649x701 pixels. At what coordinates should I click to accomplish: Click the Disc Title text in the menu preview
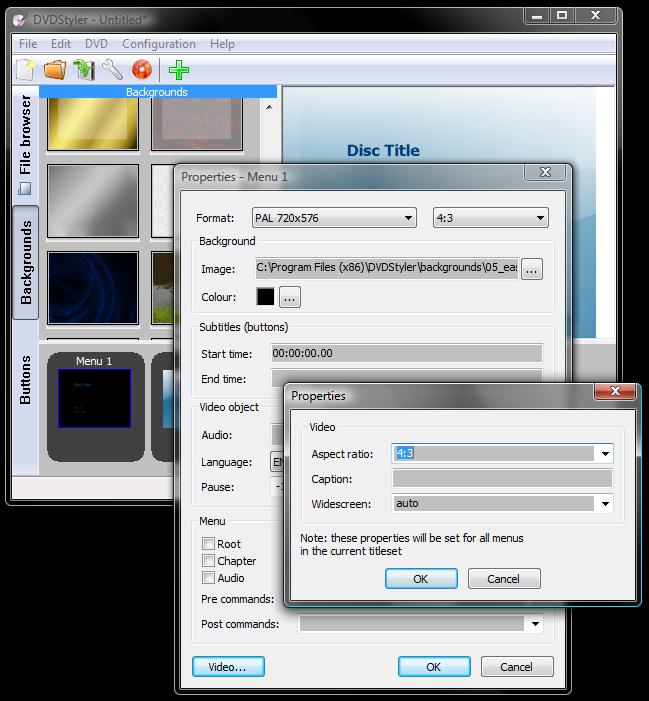click(383, 151)
